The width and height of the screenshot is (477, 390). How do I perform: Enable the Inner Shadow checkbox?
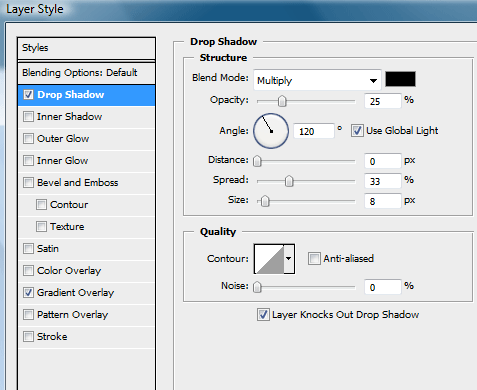(x=28, y=117)
